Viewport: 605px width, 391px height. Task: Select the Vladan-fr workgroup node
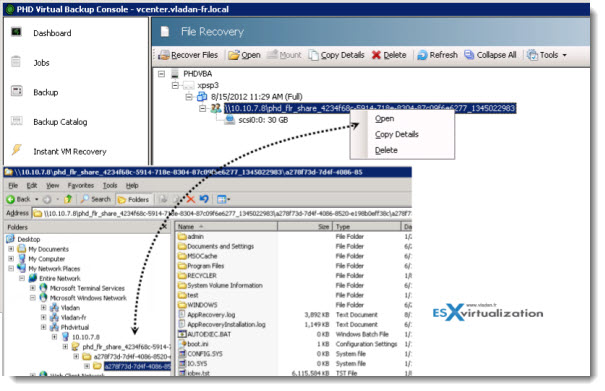73,318
